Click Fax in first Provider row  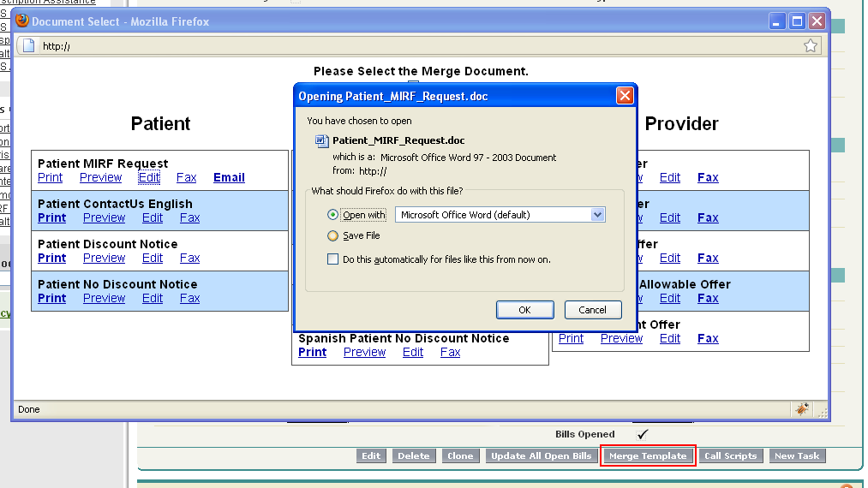(708, 177)
